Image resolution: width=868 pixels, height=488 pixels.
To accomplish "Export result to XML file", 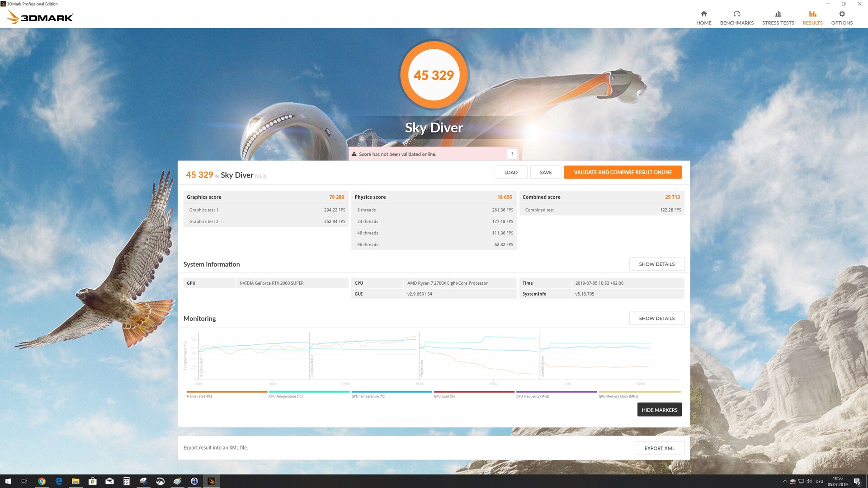I will point(659,448).
